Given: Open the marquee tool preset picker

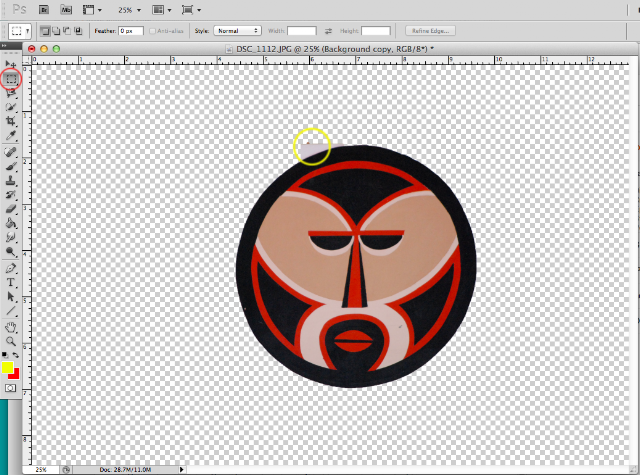Looking at the screenshot, I should click(x=20, y=31).
